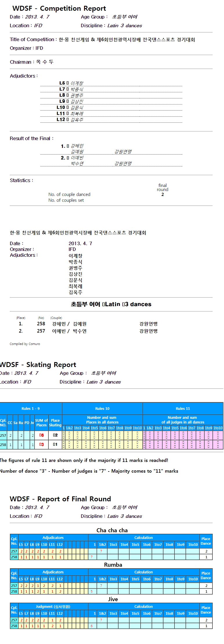Select "No. of couple danced" text

(69, 195)
